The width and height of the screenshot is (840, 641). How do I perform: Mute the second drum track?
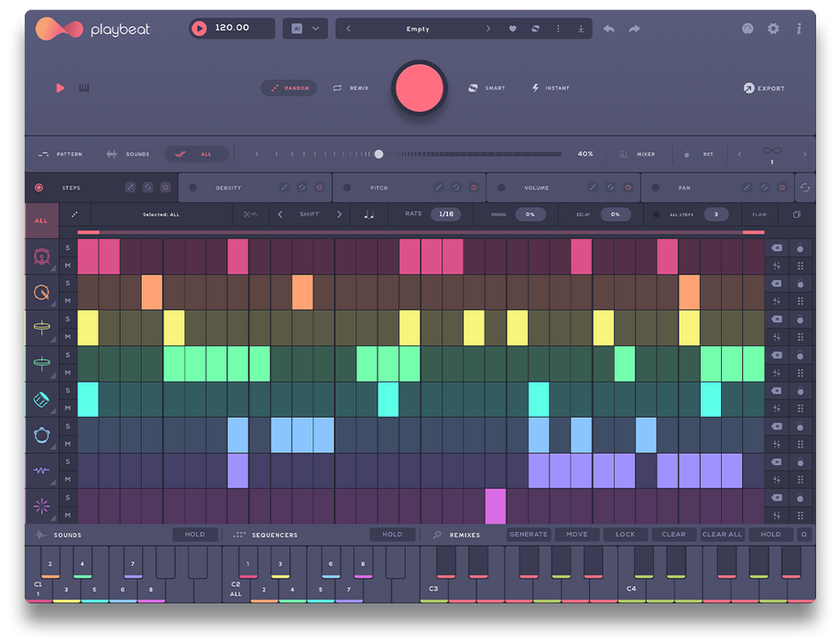(68, 301)
